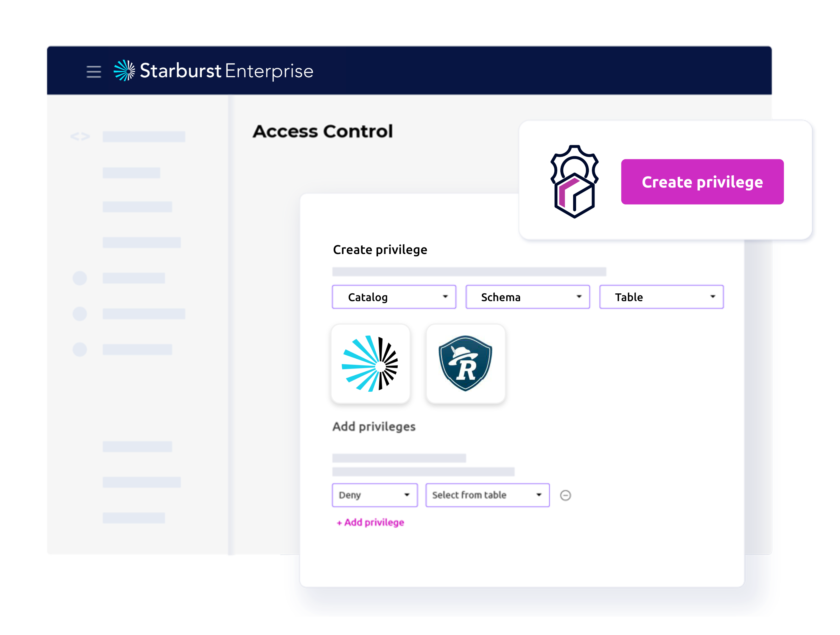Screen dimensions: 840x635
Task: Open the second circle sidebar menu item
Action: pyautogui.click(x=80, y=314)
